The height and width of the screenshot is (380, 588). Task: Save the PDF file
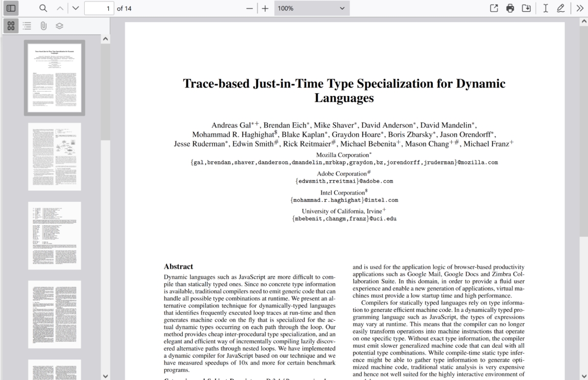[527, 8]
